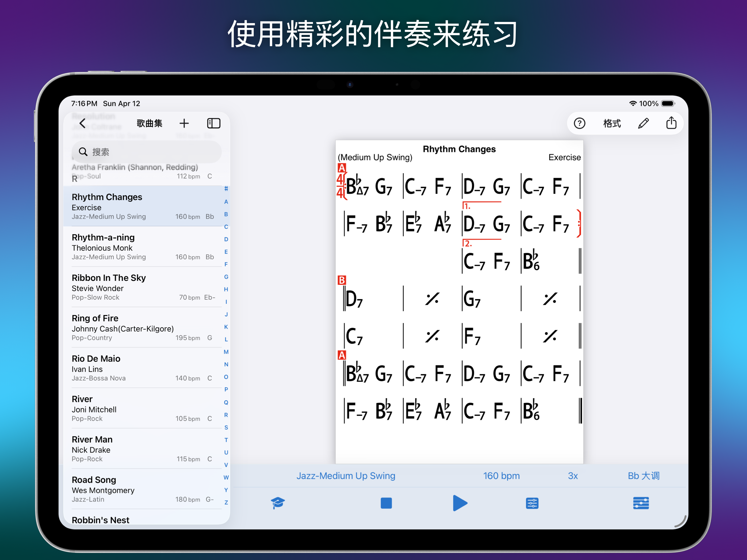Change the 3x repeat count

coord(573,476)
